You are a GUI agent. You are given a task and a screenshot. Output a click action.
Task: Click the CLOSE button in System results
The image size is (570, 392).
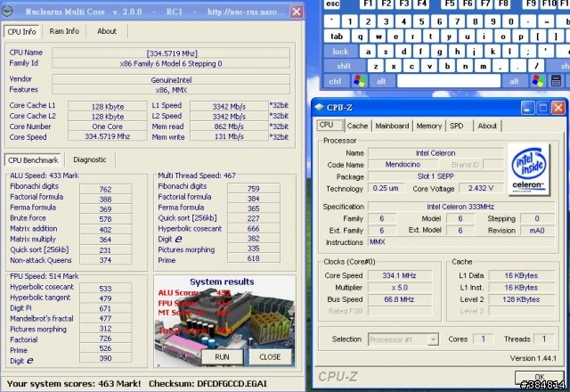pyautogui.click(x=270, y=356)
